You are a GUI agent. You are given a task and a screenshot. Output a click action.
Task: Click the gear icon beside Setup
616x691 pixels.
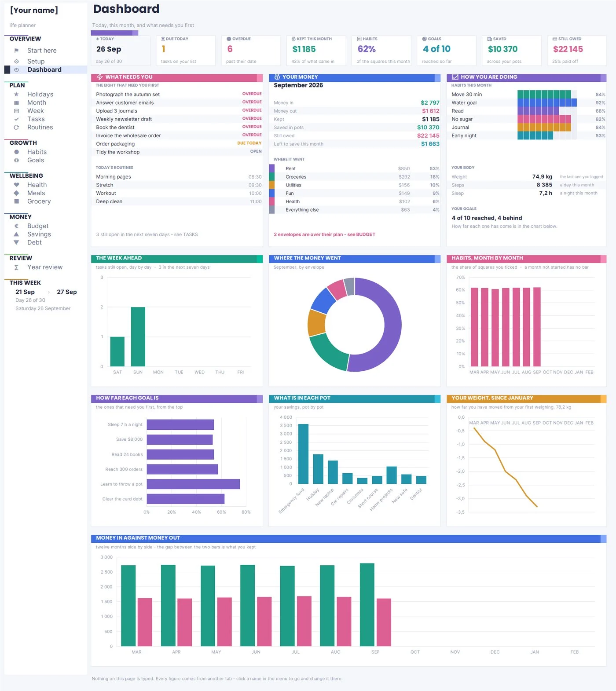pos(16,62)
